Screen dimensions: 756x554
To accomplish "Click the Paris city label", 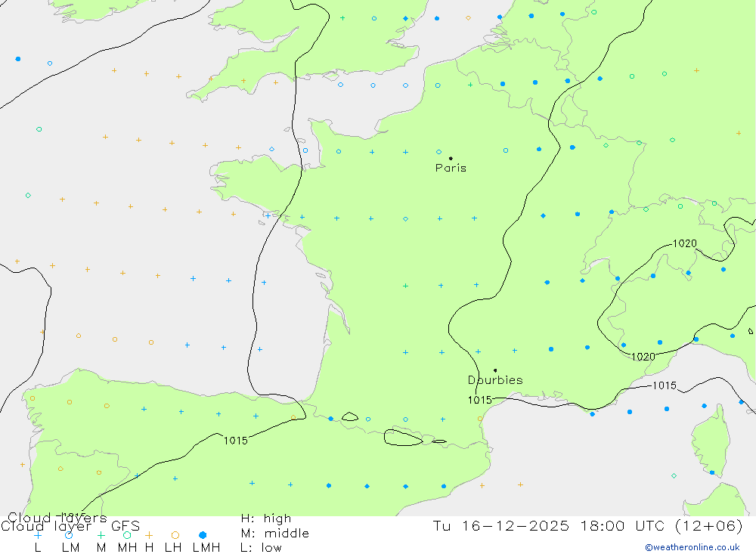I will (451, 168).
